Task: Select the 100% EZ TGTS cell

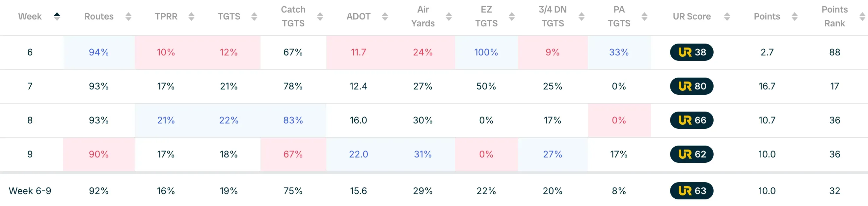Action: tap(486, 52)
